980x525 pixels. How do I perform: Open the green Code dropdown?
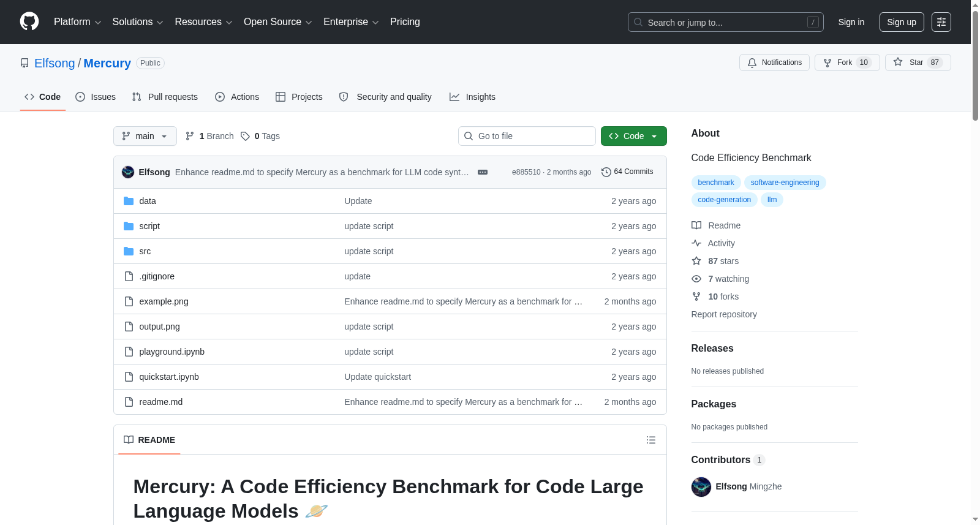(634, 136)
